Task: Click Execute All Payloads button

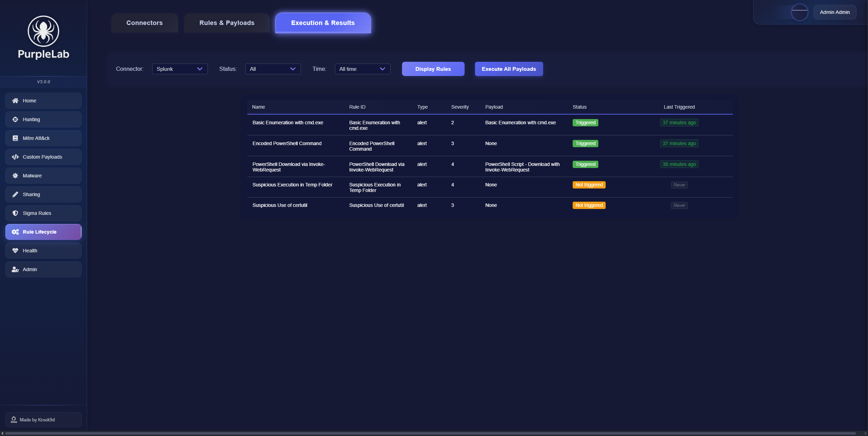Action: pos(509,69)
